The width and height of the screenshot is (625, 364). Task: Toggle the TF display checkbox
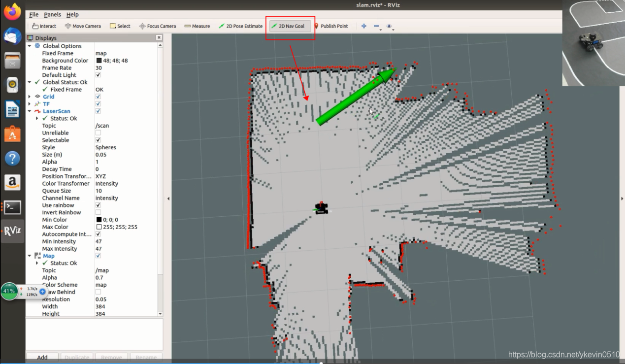(98, 104)
